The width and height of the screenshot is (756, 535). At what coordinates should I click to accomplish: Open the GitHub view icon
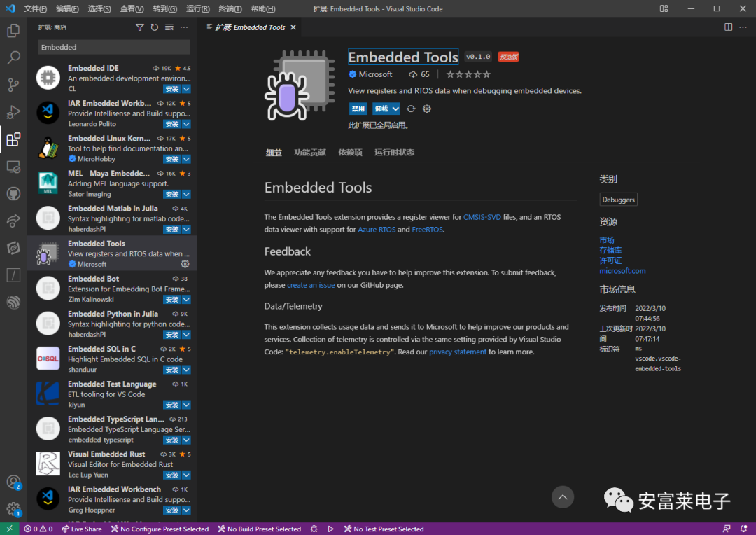click(13, 194)
